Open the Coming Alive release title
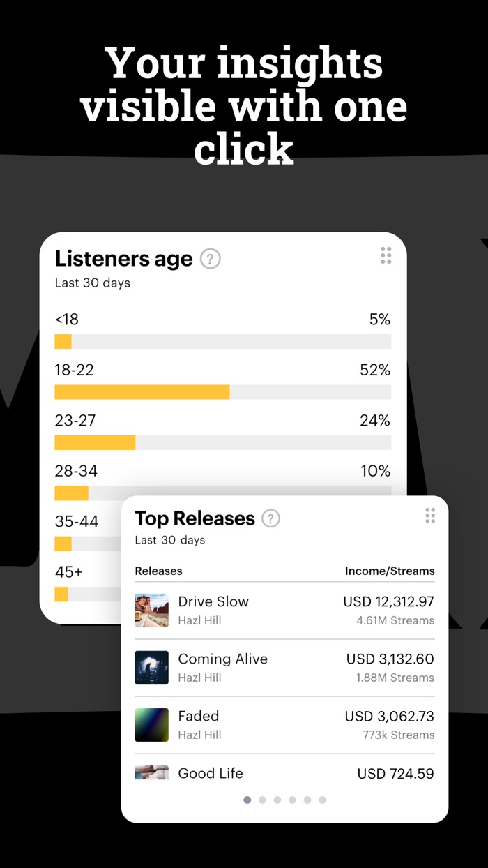488x868 pixels. click(x=223, y=659)
